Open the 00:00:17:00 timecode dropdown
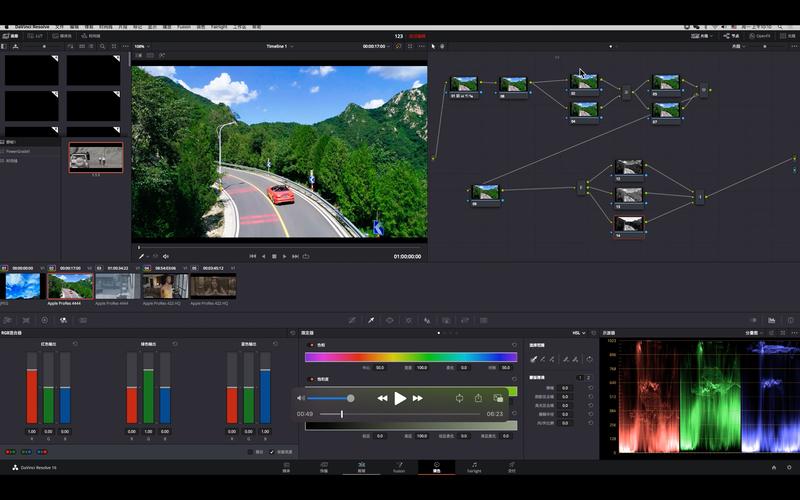Screen dimensions: 800x500 coord(376,46)
